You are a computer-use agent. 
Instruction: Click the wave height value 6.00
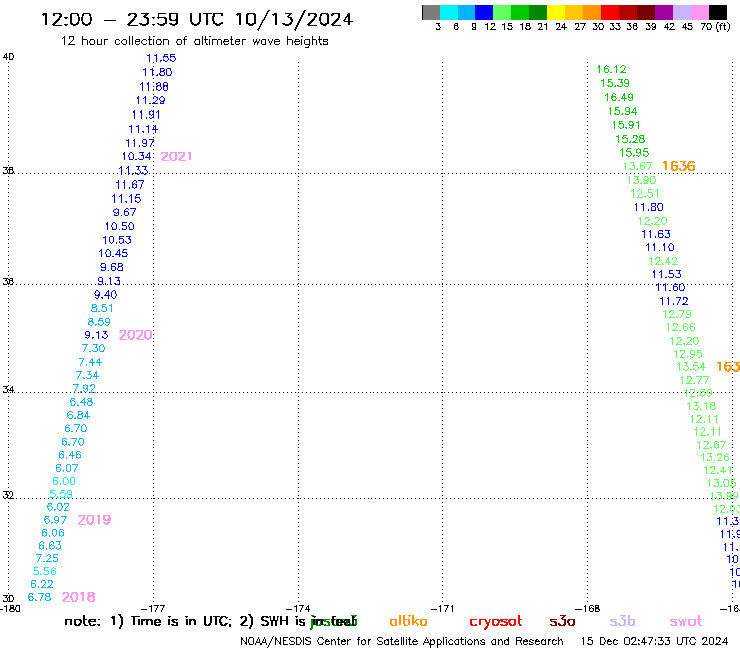(64, 481)
